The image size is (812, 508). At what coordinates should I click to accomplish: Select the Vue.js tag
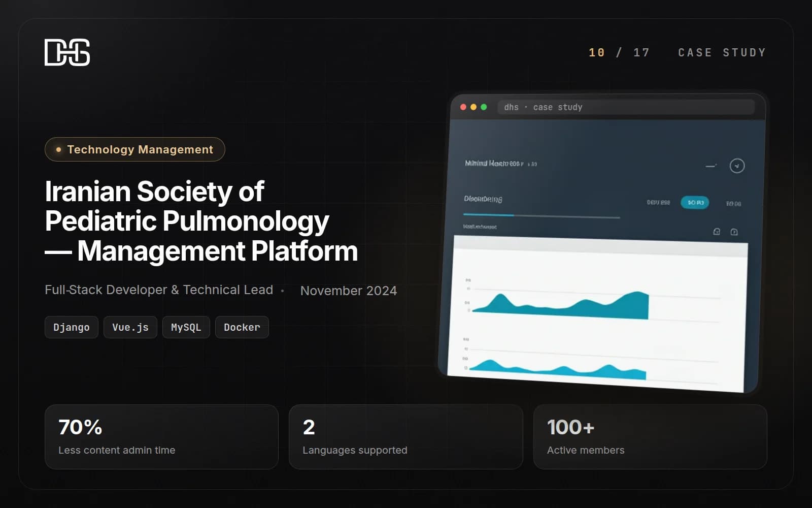coord(130,327)
